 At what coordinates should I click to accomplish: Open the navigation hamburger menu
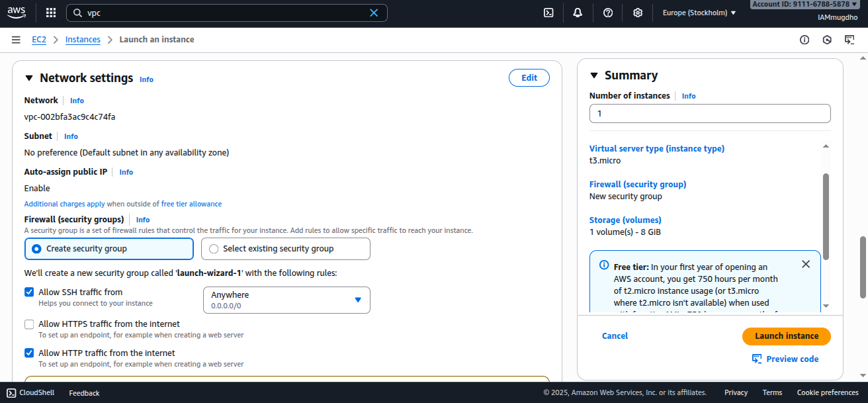(16, 39)
